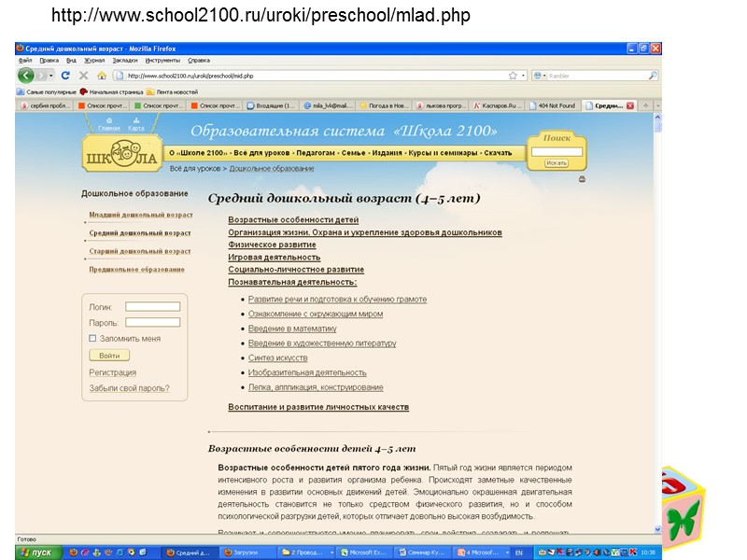
Task: Open the 'Регистрация' link
Action: click(112, 371)
